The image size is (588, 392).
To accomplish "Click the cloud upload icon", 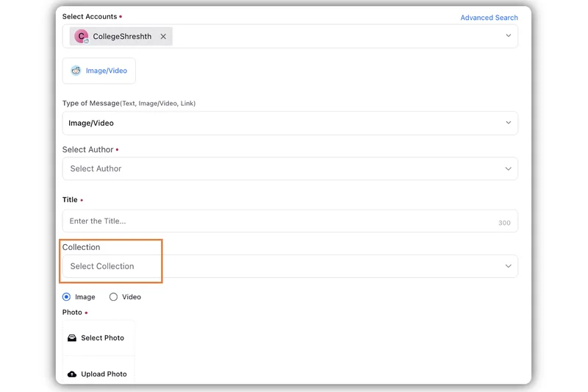I will [72, 374].
